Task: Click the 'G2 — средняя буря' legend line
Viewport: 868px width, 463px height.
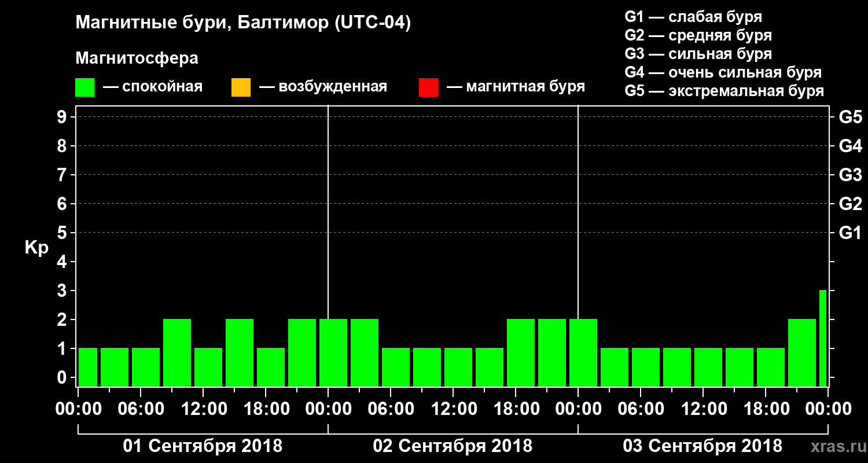Action: point(698,35)
